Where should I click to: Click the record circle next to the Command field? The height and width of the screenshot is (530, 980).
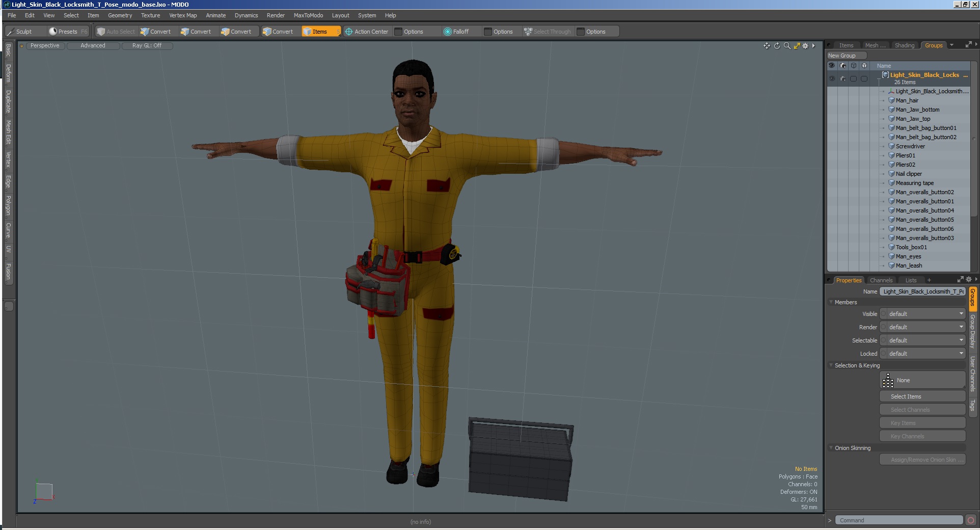point(971,520)
